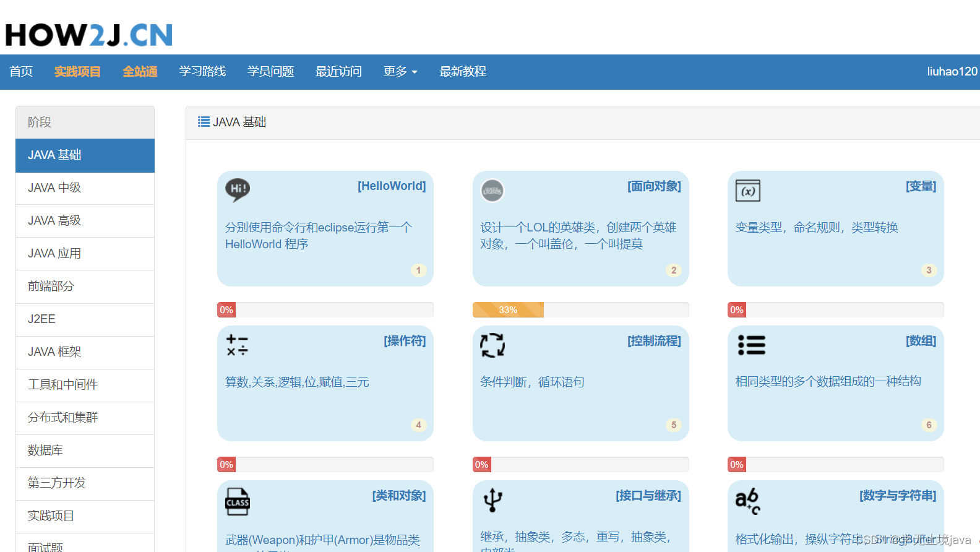Viewport: 980px width, 552px height.
Task: Click the description 算数,关系,逻辑,位,赋值,三元
Action: (x=297, y=382)
